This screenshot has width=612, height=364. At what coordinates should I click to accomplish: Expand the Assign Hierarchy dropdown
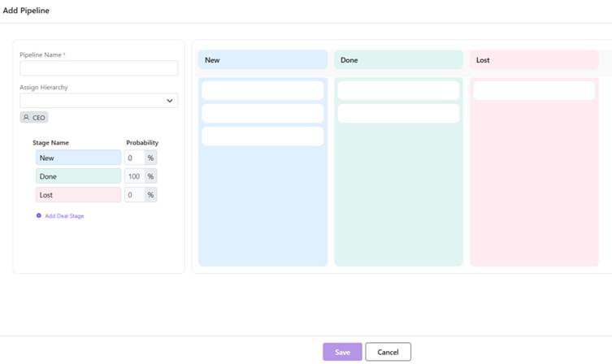coord(170,101)
